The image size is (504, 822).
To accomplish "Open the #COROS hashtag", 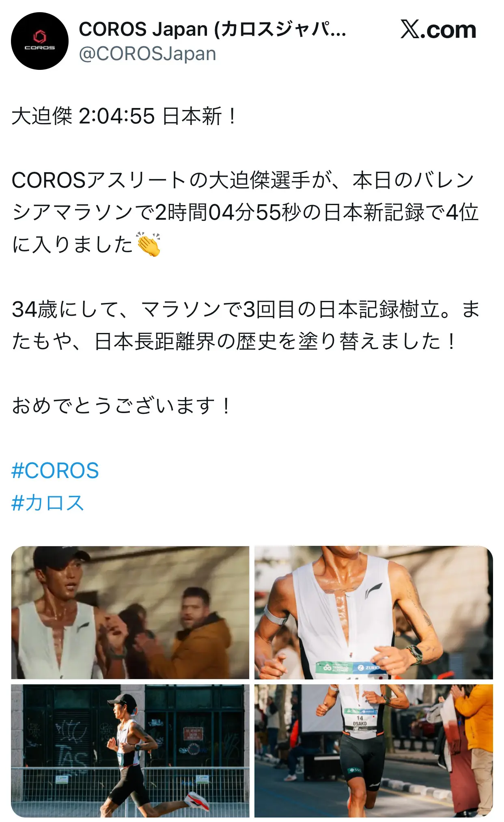I will click(x=55, y=471).
